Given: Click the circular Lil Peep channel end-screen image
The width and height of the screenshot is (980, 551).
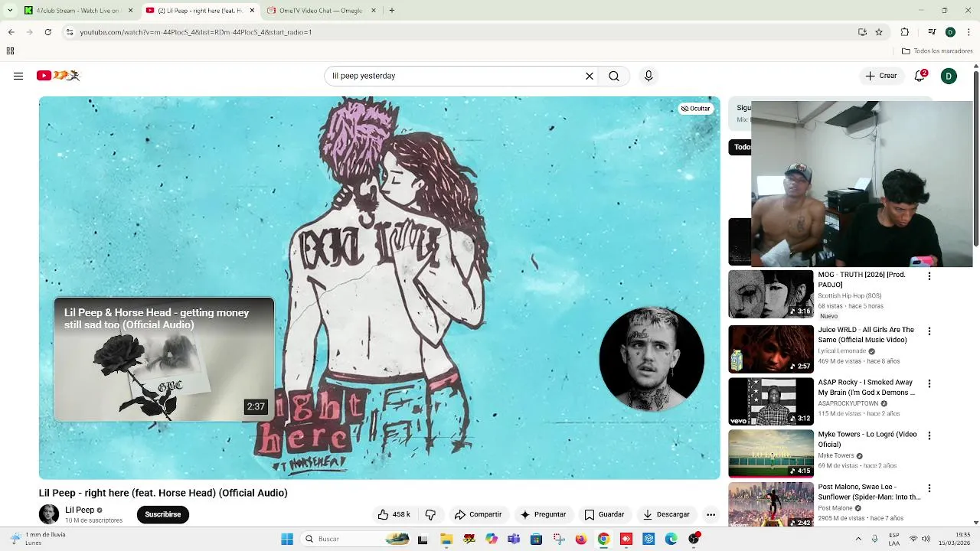Looking at the screenshot, I should click(652, 359).
